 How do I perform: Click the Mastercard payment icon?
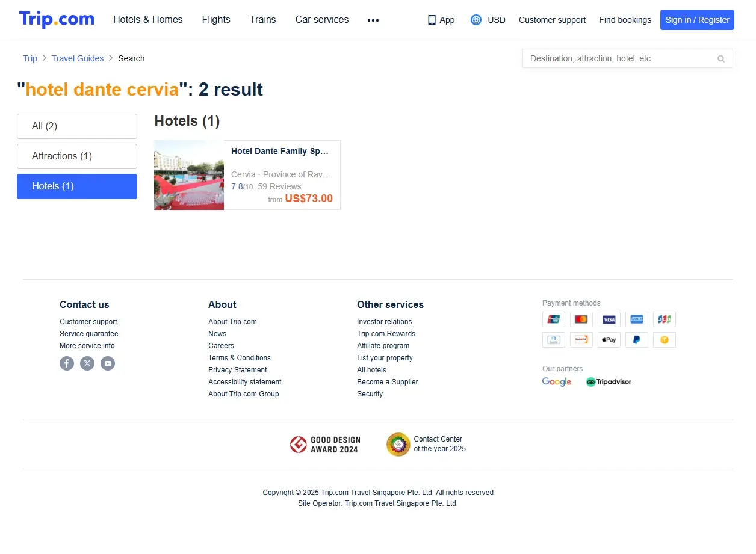coord(581,319)
